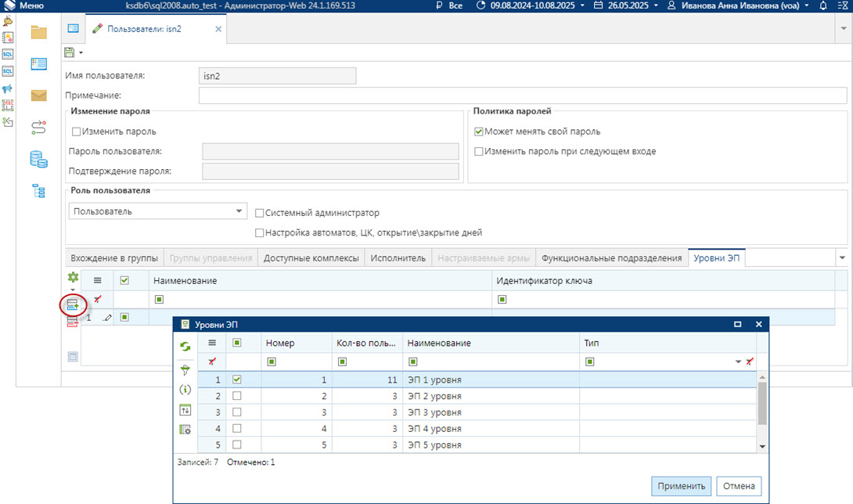Check the ЭП 2 уровня row checkbox
Viewport: 853px width, 504px height.
[236, 396]
